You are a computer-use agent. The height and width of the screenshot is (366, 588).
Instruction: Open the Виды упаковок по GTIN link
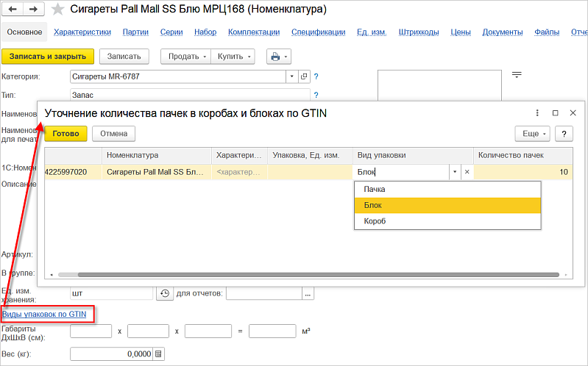[x=44, y=314]
